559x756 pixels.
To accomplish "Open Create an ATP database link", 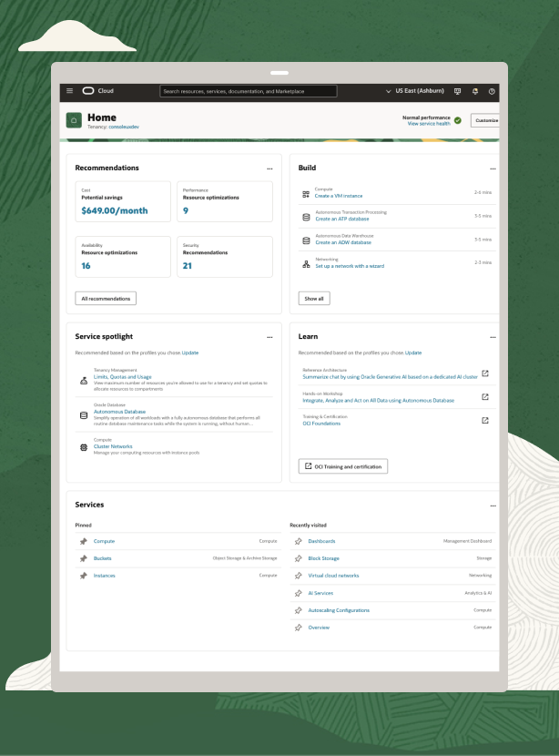I will (342, 219).
